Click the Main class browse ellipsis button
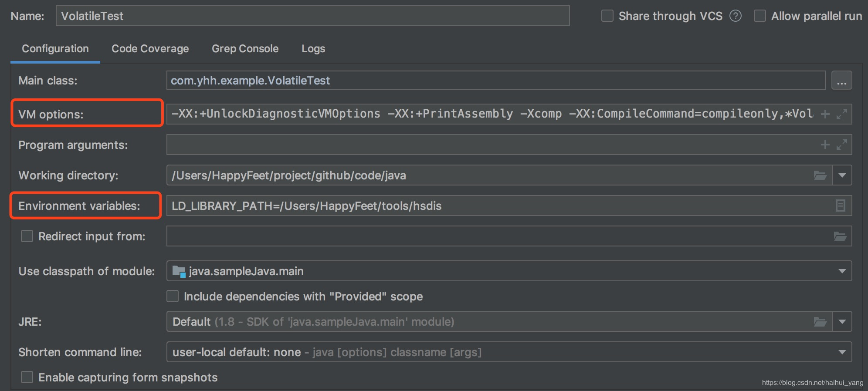Screen dimensions: 868x391 841,81
